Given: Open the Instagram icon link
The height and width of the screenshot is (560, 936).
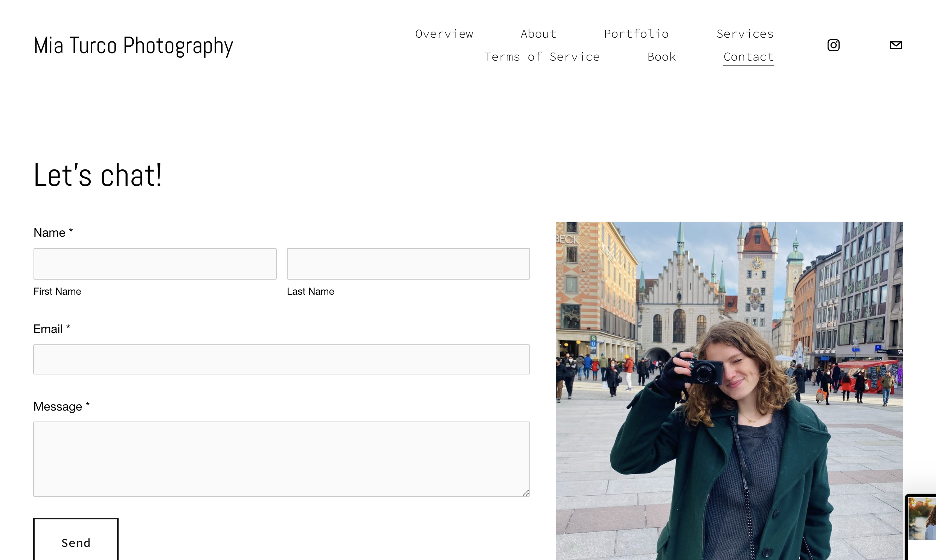Looking at the screenshot, I should tap(833, 45).
